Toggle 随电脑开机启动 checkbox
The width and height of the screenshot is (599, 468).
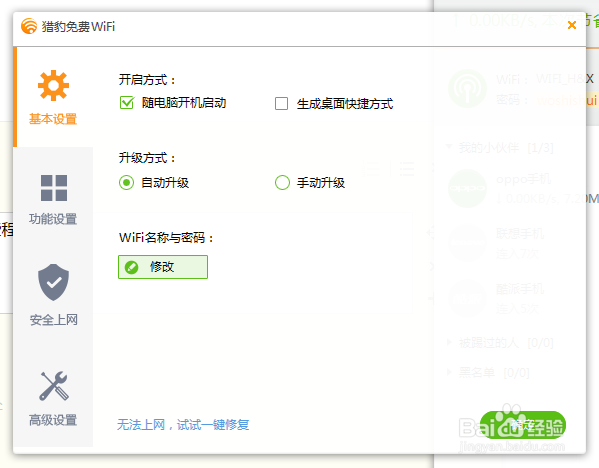[x=127, y=103]
